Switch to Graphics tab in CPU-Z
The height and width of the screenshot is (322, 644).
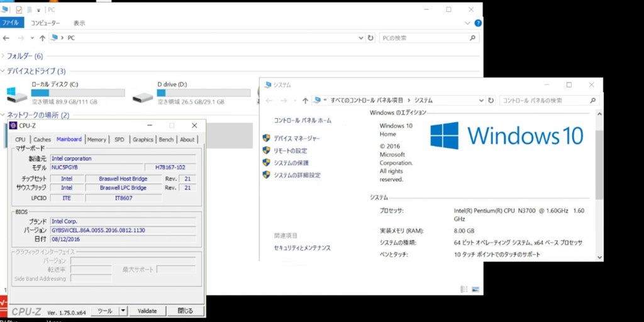[x=143, y=140]
